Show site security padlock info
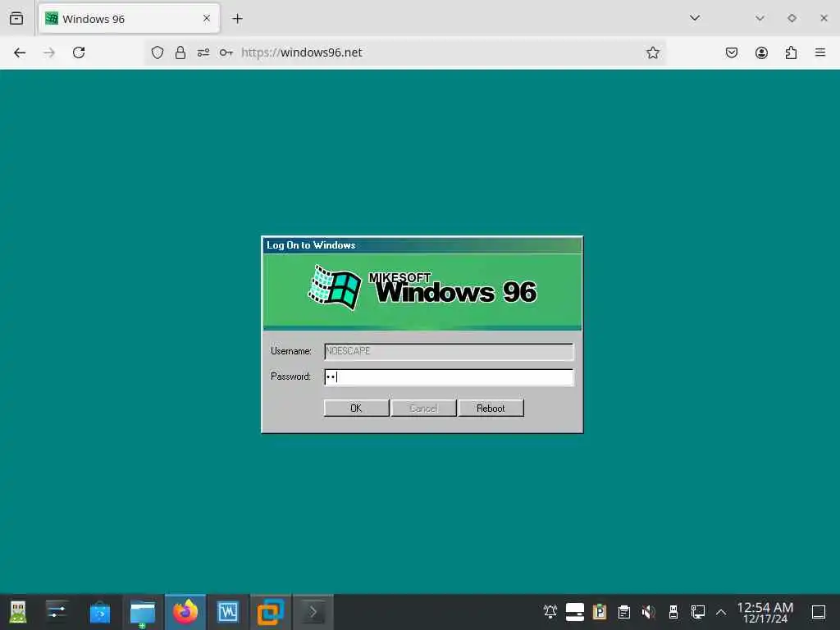 [180, 52]
